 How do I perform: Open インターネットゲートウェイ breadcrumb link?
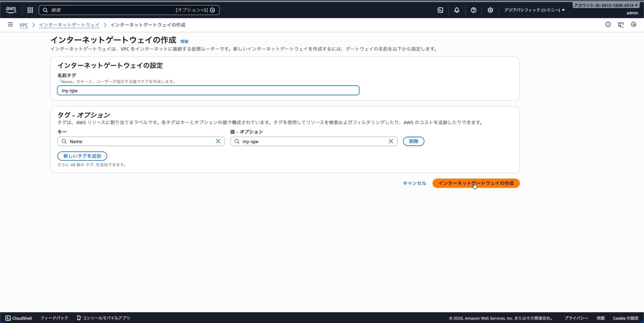click(x=69, y=25)
